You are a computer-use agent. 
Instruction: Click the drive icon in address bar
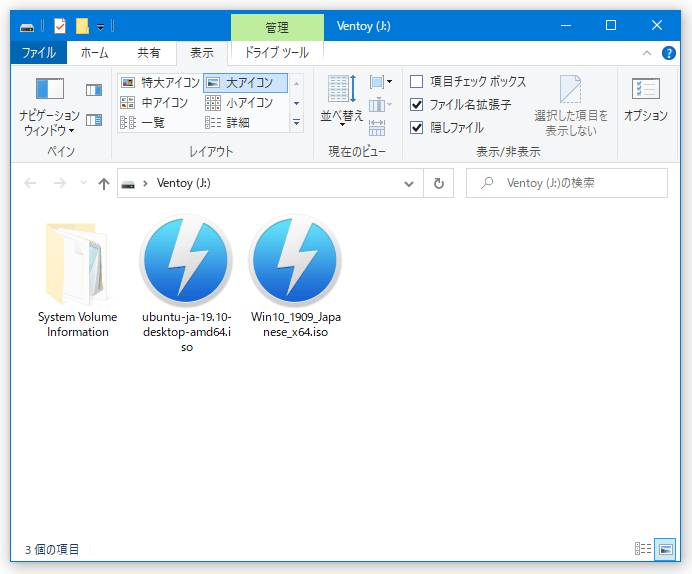pyautogui.click(x=128, y=184)
